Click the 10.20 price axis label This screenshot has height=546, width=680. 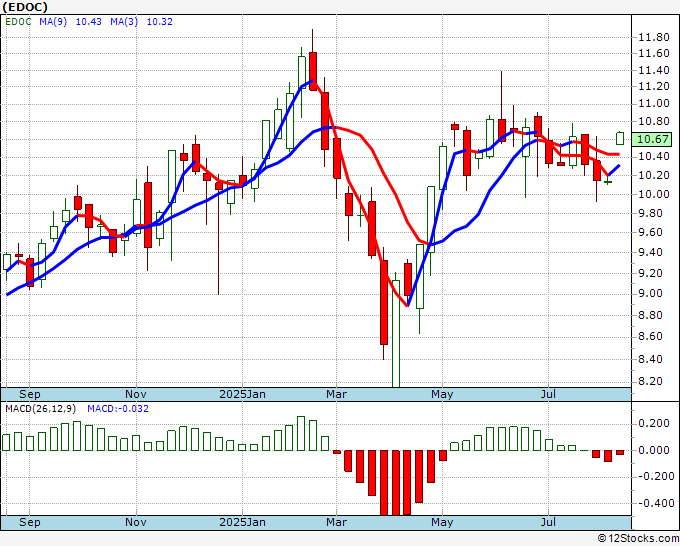pos(654,175)
